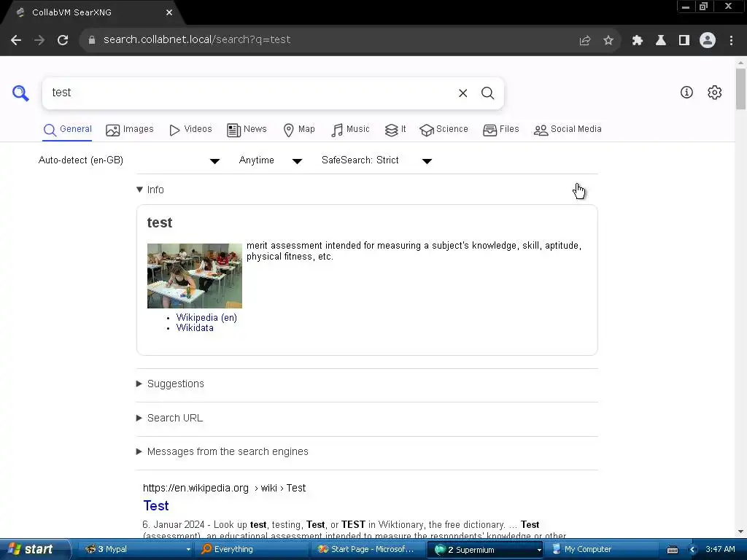The width and height of the screenshot is (747, 560).
Task: Click the scrollbar down arrow
Action: click(x=740, y=532)
